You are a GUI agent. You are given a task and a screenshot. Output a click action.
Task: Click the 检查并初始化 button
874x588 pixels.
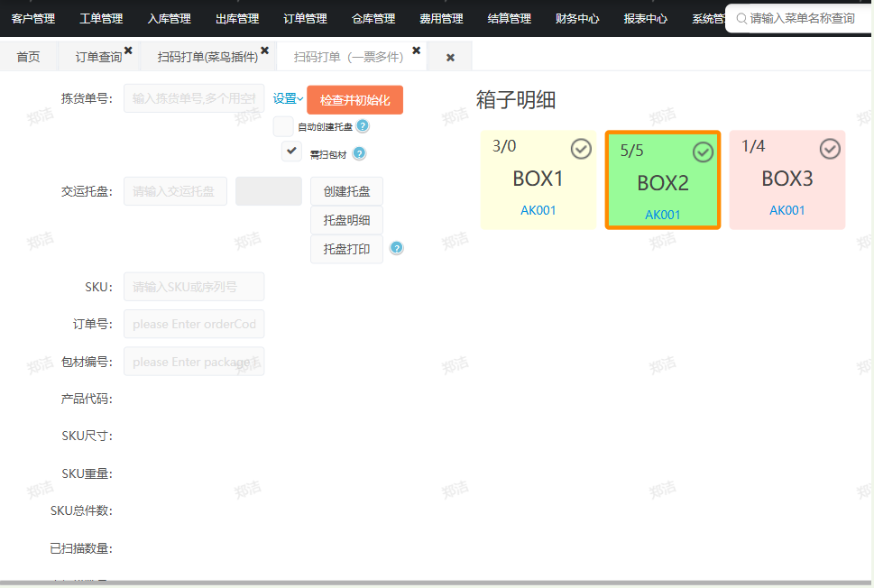355,100
